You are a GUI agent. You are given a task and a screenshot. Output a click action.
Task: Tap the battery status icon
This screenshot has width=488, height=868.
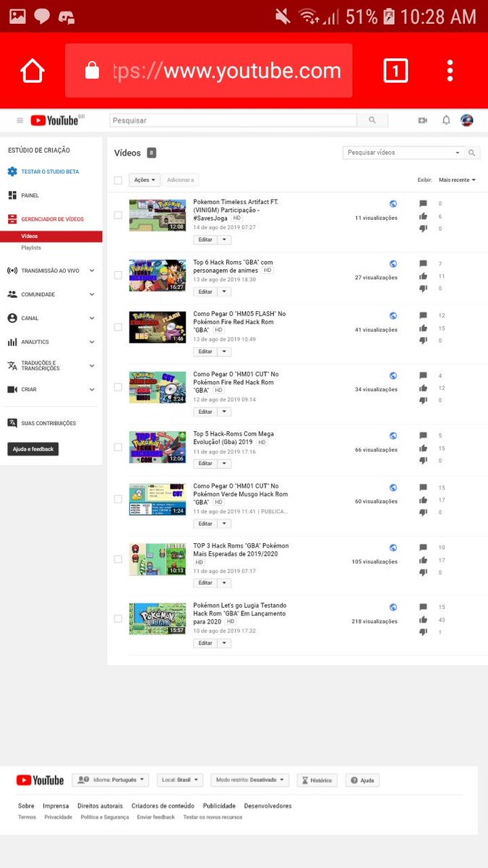point(388,16)
